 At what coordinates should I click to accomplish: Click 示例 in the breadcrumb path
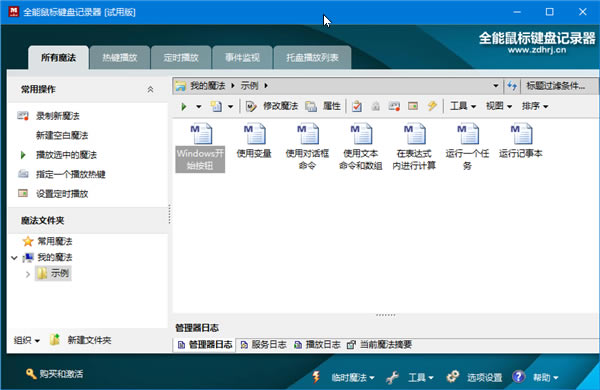click(x=249, y=86)
